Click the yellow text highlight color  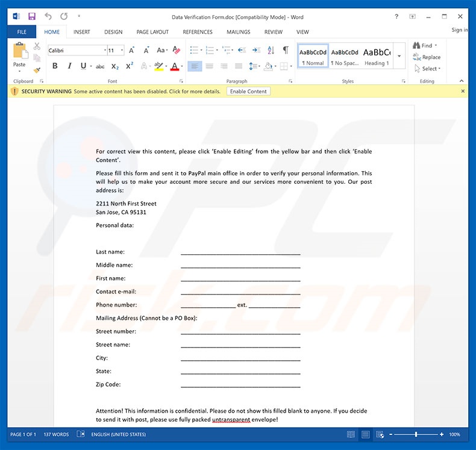158,66
